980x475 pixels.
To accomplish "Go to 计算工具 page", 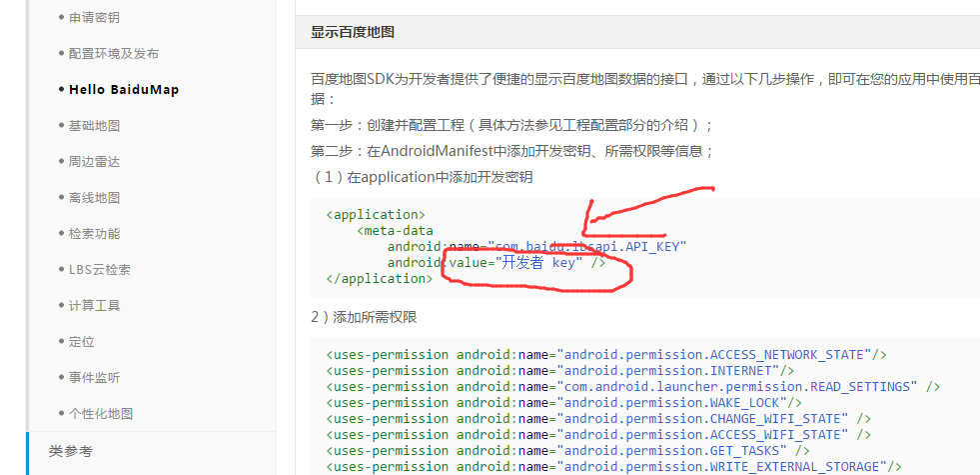I will (x=94, y=306).
